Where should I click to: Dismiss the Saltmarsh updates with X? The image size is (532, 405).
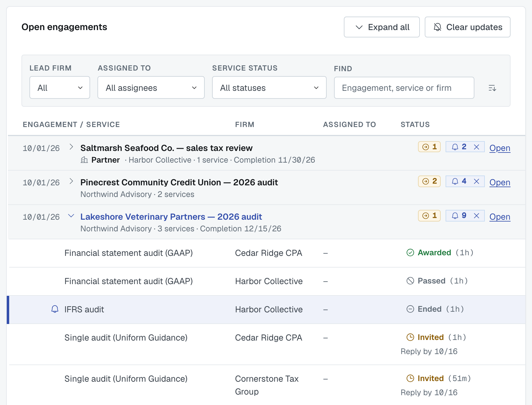pos(477,147)
